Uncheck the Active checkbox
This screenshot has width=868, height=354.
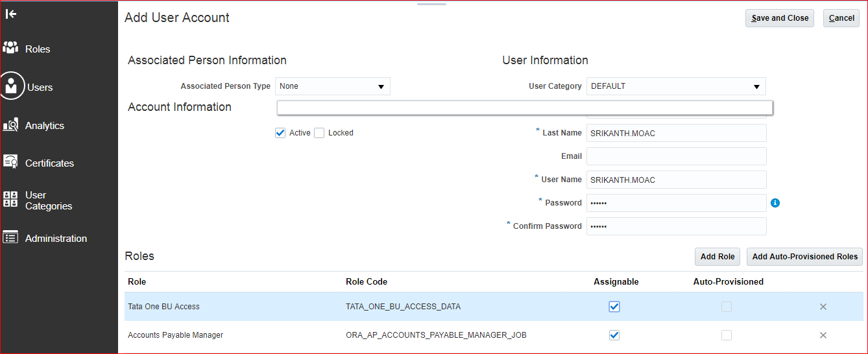point(280,133)
